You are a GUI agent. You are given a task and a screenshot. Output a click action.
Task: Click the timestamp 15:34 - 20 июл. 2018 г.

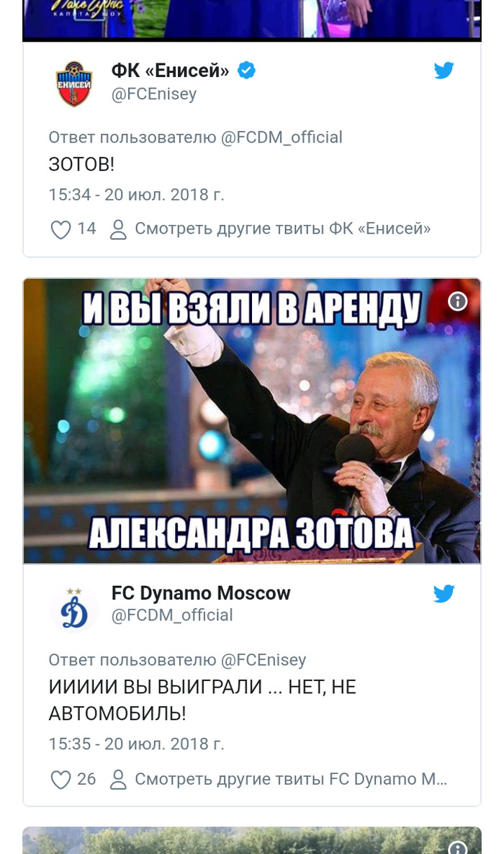137,195
